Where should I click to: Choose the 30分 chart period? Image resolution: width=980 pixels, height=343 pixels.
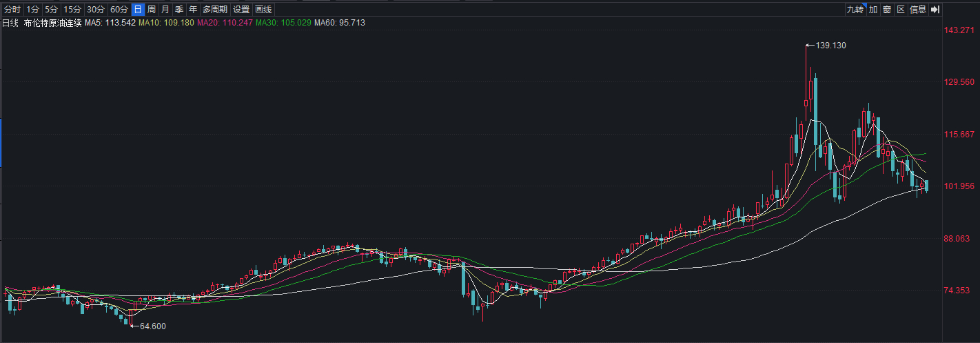click(x=96, y=10)
